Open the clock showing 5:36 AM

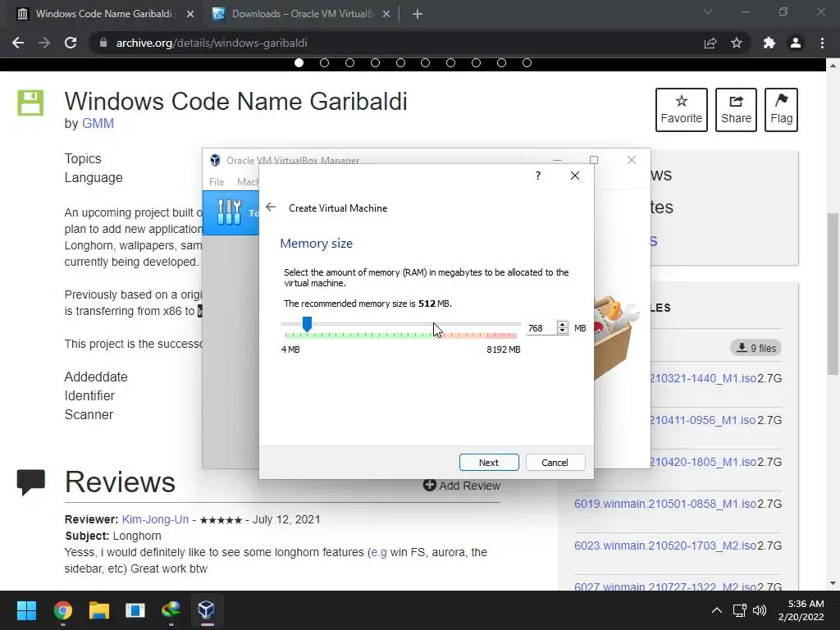(x=801, y=610)
